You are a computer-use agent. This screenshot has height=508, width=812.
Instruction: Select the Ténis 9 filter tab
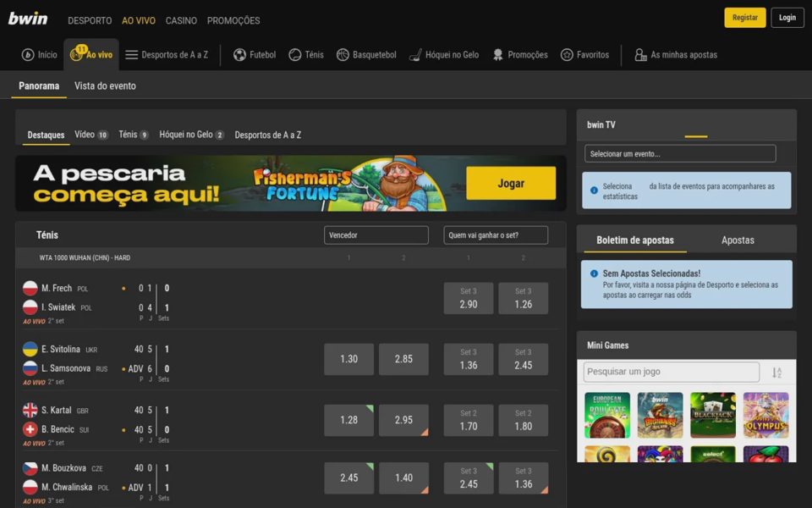(134, 135)
